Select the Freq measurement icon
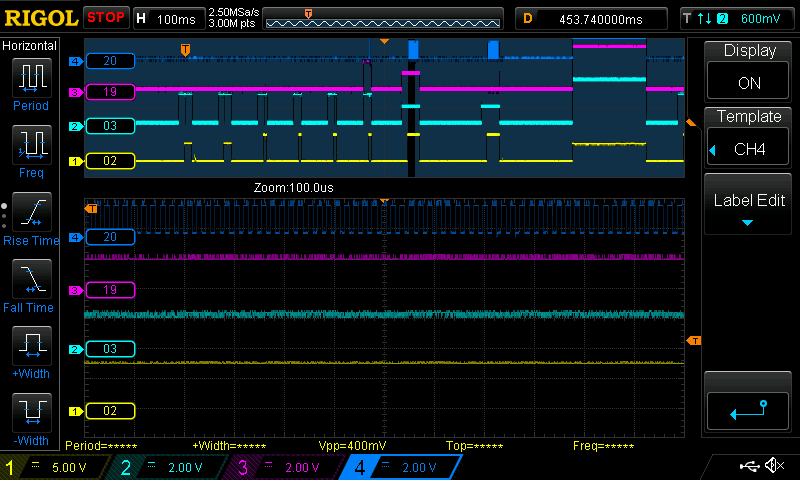The height and width of the screenshot is (480, 800). point(31,145)
